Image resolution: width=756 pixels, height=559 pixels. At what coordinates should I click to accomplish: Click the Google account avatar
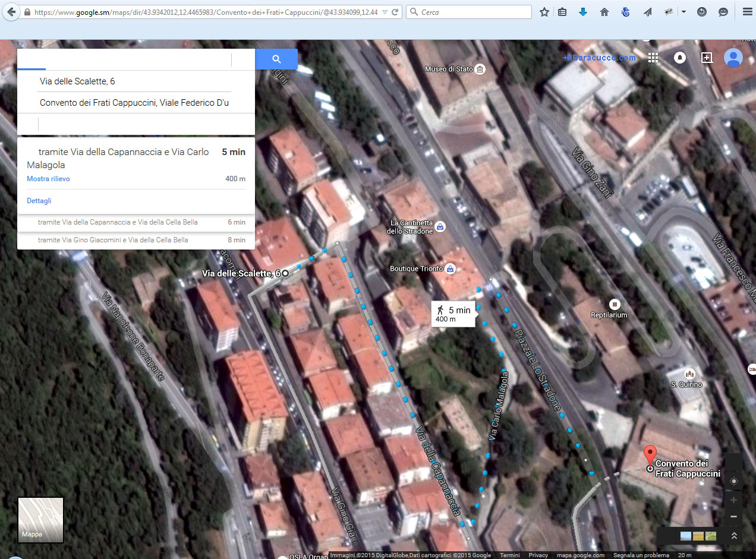(x=733, y=58)
